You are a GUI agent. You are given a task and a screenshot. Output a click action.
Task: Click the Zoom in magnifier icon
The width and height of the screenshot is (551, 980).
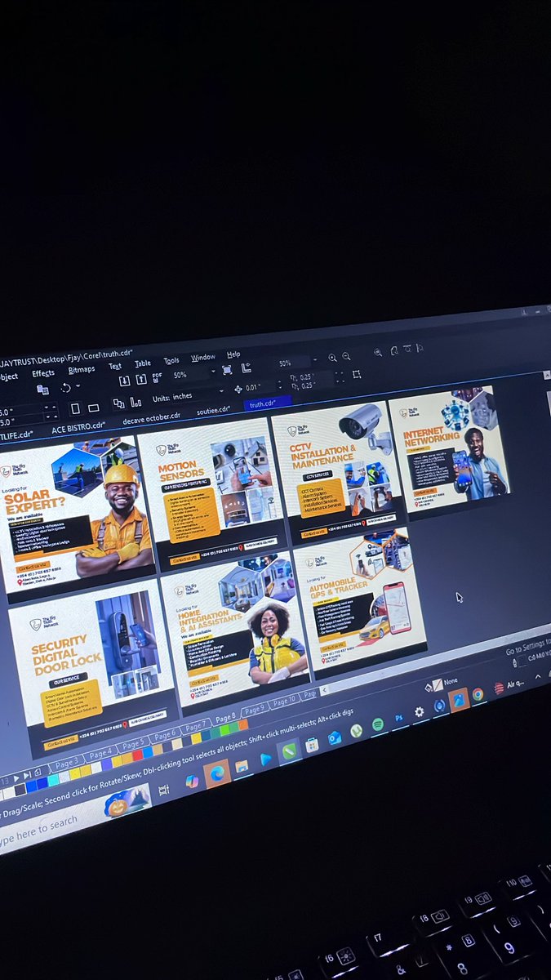332,358
